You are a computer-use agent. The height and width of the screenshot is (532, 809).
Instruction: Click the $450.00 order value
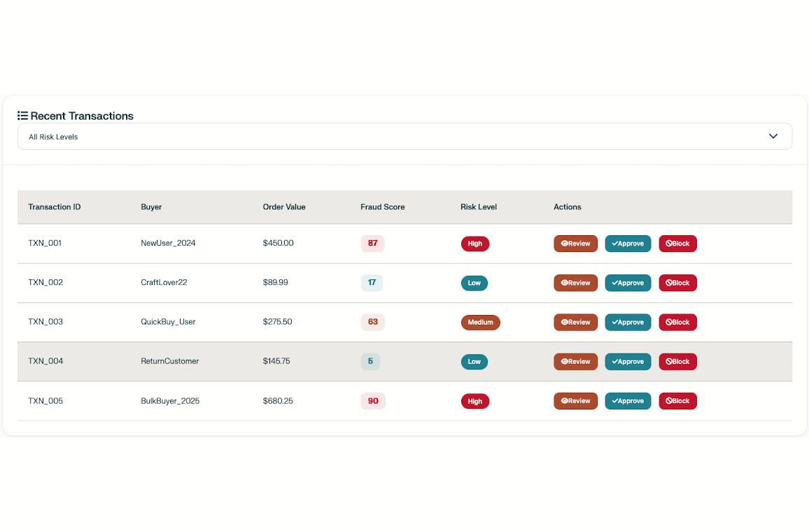278,243
